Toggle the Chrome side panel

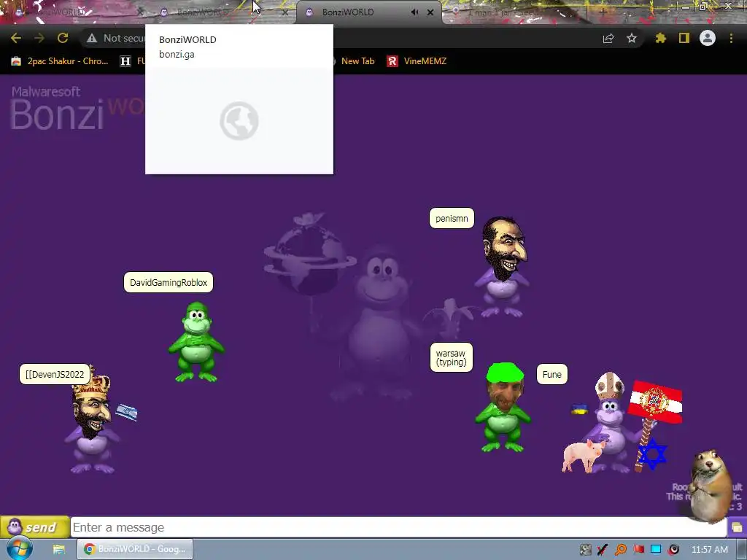click(x=684, y=38)
